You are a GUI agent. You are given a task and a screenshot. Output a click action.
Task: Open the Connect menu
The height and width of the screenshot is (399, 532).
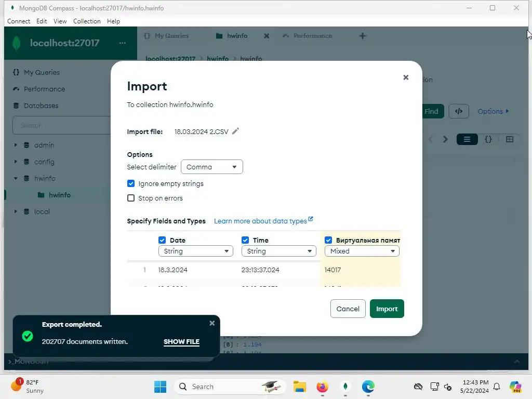pos(19,21)
